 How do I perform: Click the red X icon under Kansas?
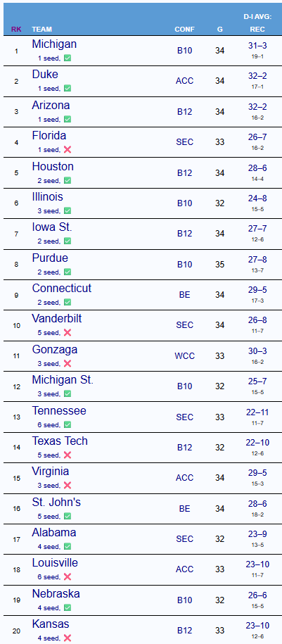pos(68,638)
